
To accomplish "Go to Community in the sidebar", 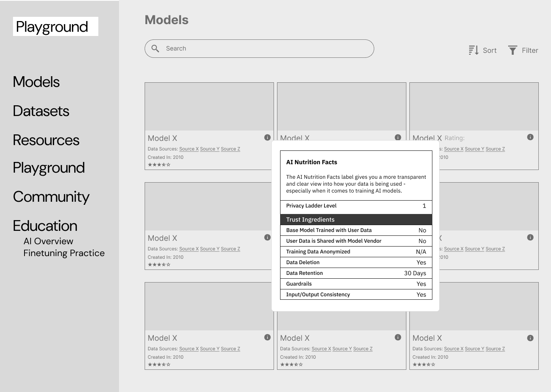I will pyautogui.click(x=51, y=197).
